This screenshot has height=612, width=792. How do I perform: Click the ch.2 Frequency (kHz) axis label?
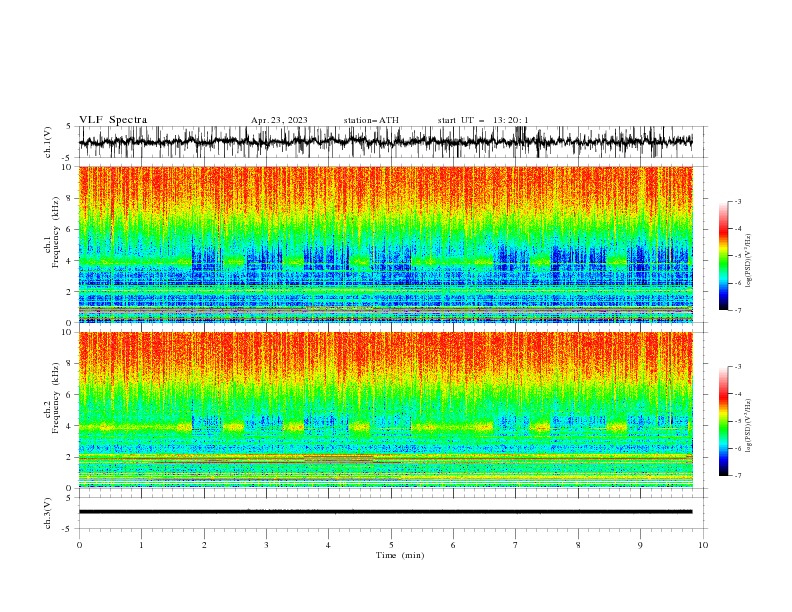tap(52, 398)
